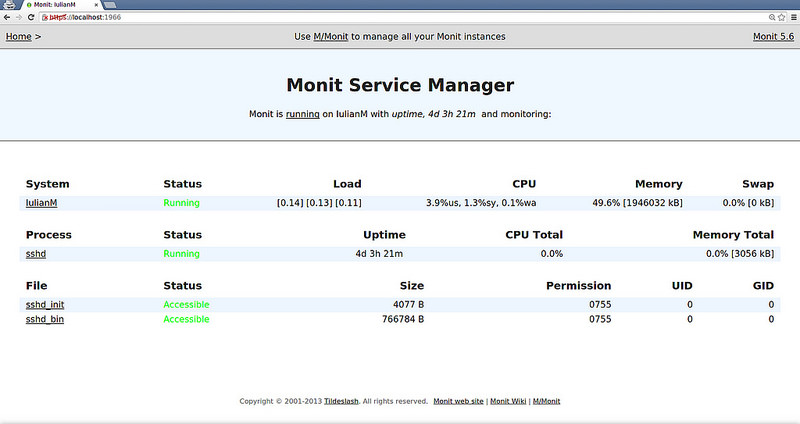This screenshot has height=424, width=800.
Task: Click the insecure HTTPS warning icon
Action: (46, 17)
